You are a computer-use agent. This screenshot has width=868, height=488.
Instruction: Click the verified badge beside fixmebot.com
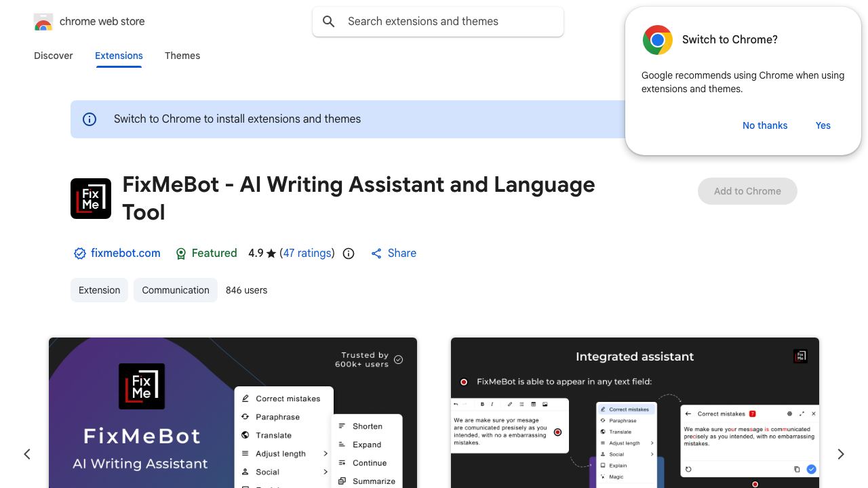pyautogui.click(x=80, y=253)
